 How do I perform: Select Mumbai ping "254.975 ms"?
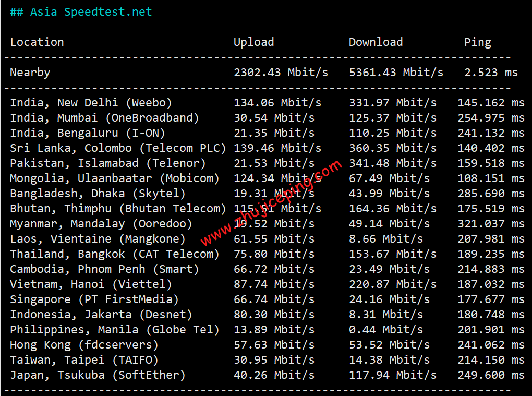tap(491, 118)
